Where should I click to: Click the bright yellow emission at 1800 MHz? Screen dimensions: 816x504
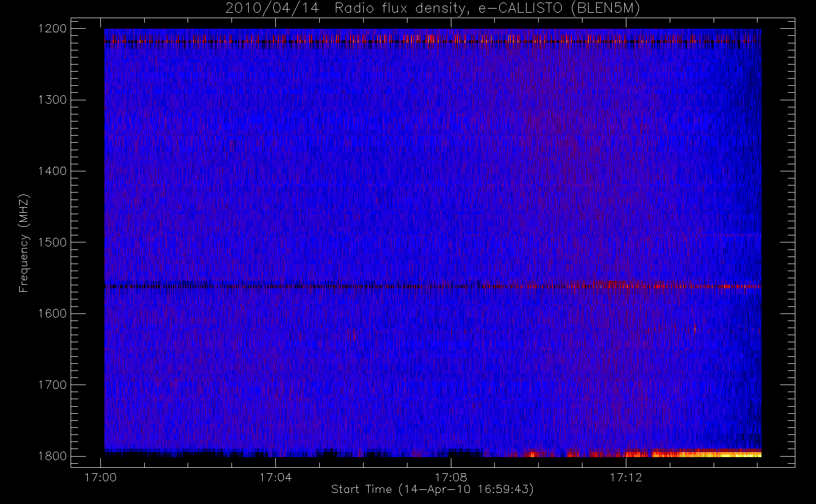[706, 454]
